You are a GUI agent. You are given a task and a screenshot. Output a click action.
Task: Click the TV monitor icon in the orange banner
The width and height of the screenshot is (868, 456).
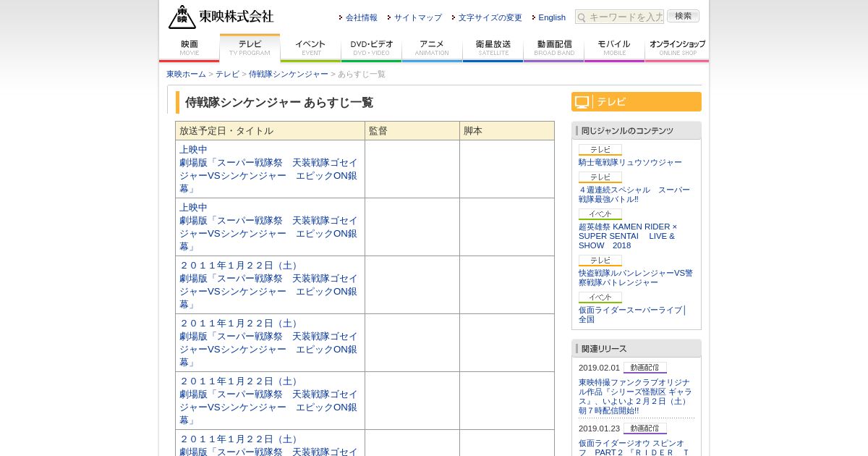(x=582, y=102)
